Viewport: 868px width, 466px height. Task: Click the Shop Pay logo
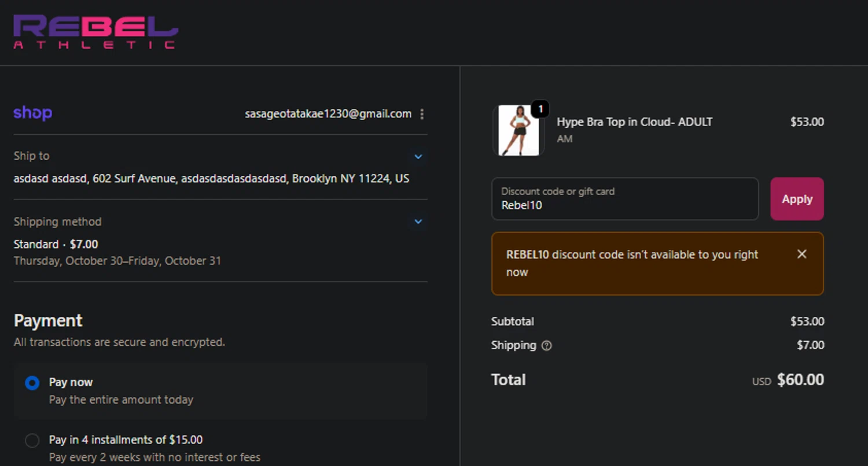click(33, 113)
